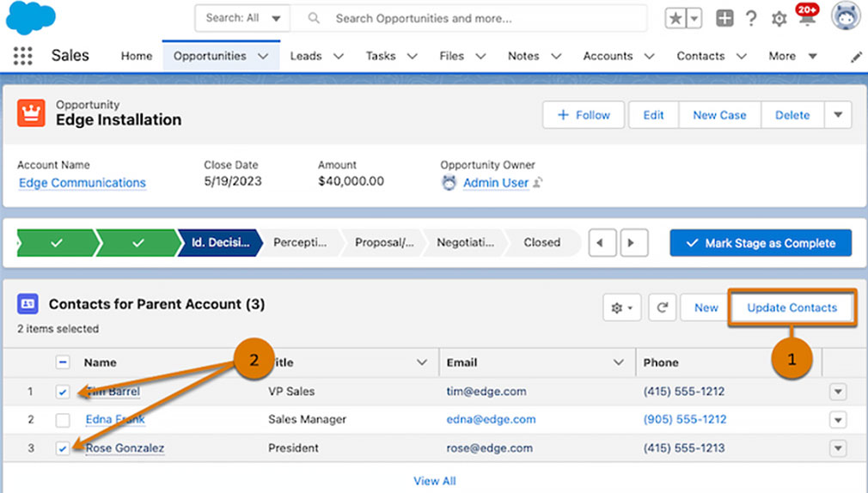Open the user profile avatar
The image size is (868, 493).
coord(846,16)
